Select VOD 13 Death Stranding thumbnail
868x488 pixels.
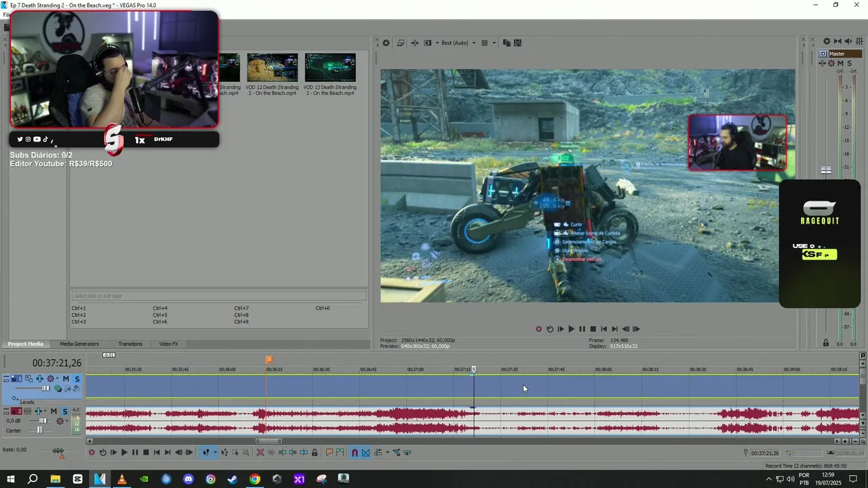(330, 68)
